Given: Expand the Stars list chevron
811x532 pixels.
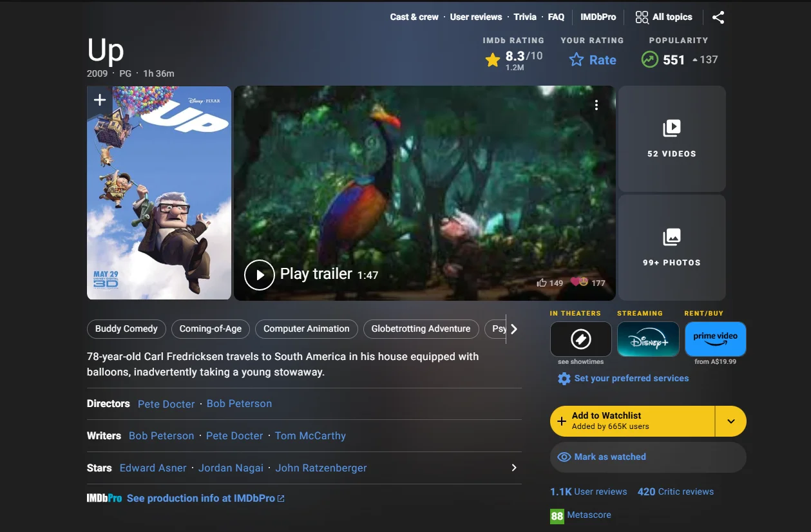Looking at the screenshot, I should click(x=513, y=468).
